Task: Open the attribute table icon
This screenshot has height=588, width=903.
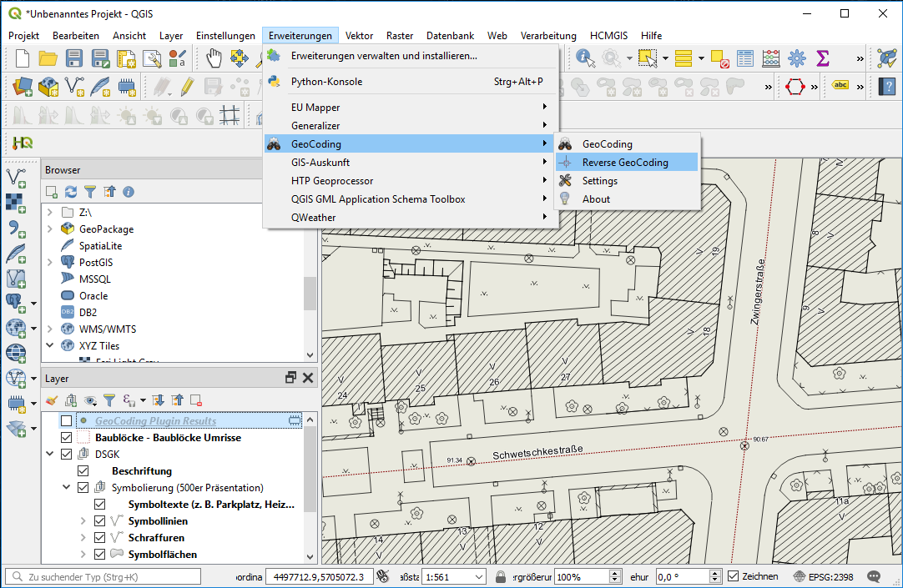Action: (744, 58)
